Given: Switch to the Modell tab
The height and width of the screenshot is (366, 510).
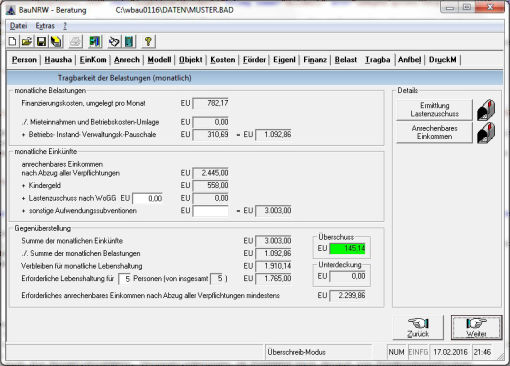Looking at the screenshot, I should [159, 60].
